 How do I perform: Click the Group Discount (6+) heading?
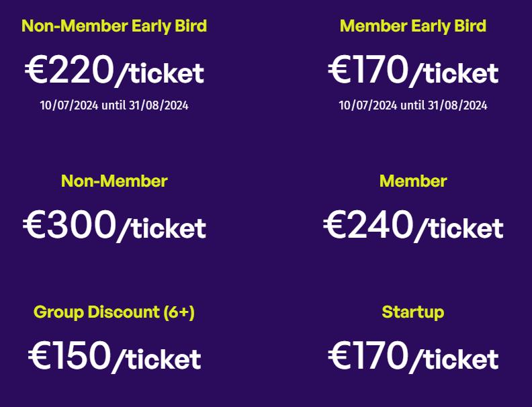click(x=114, y=312)
